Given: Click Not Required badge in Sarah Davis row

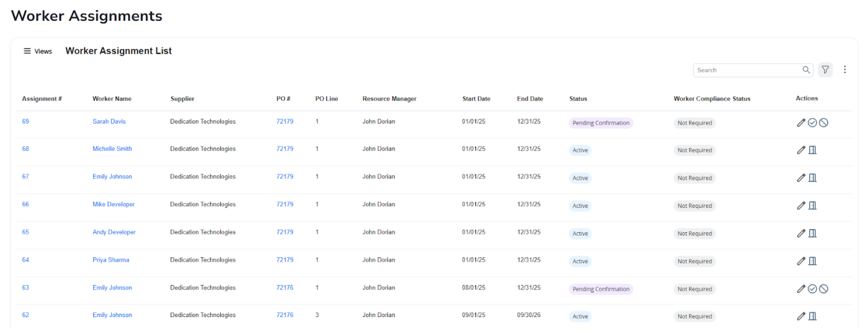Looking at the screenshot, I should (x=695, y=123).
